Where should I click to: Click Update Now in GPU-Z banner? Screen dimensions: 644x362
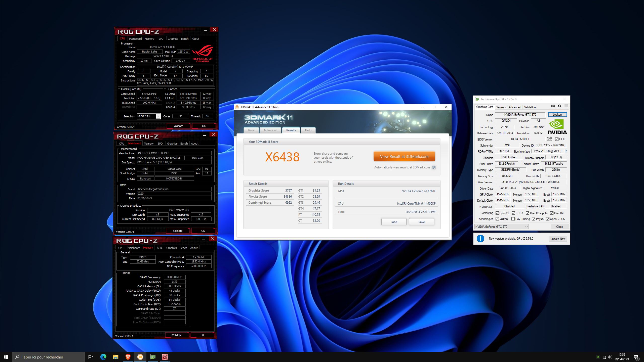pos(558,239)
